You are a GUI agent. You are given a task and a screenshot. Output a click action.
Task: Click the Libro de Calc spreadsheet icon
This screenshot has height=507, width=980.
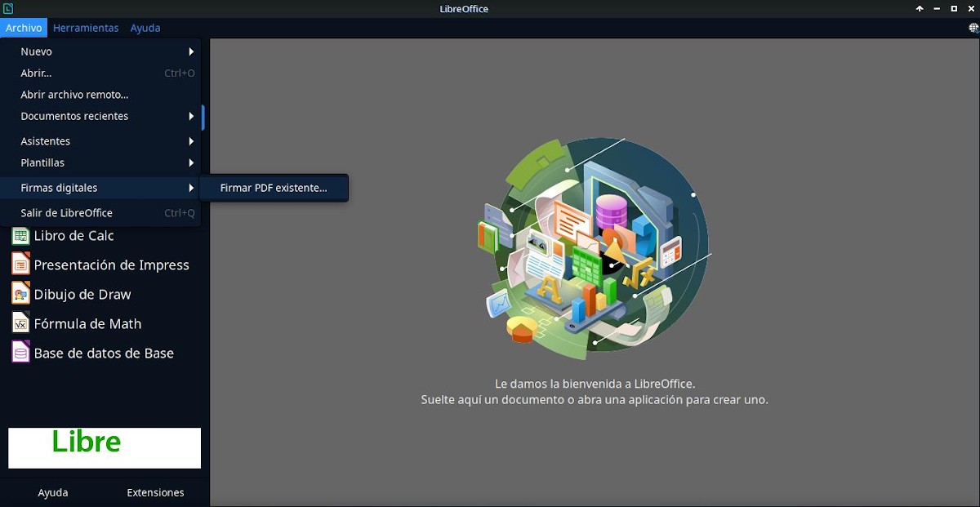coord(20,236)
